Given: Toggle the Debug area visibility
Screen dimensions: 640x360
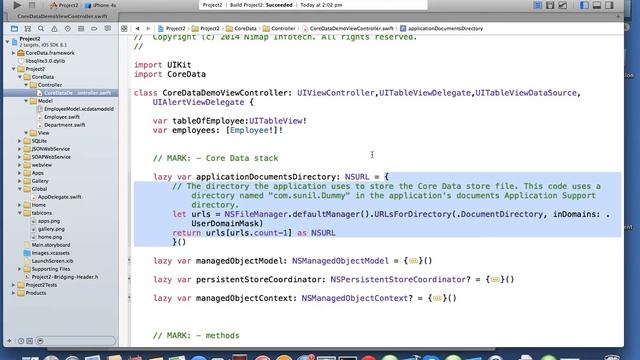Looking at the screenshot, I should click(x=597, y=5).
